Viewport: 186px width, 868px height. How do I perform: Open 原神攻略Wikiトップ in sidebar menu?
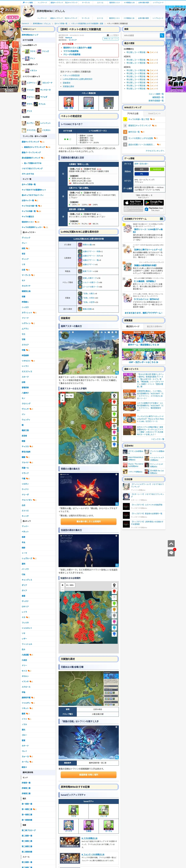click(x=30, y=35)
